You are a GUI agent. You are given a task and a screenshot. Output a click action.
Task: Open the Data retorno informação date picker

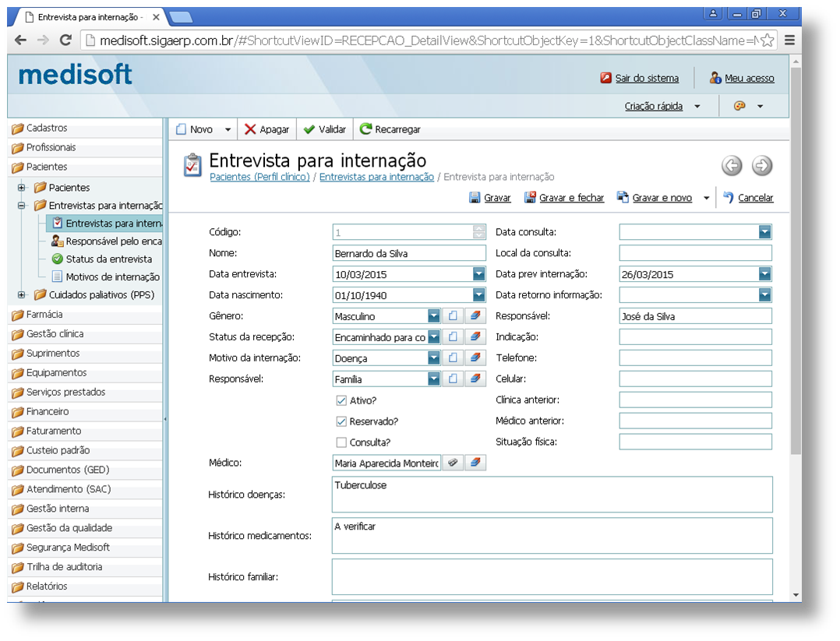765,295
